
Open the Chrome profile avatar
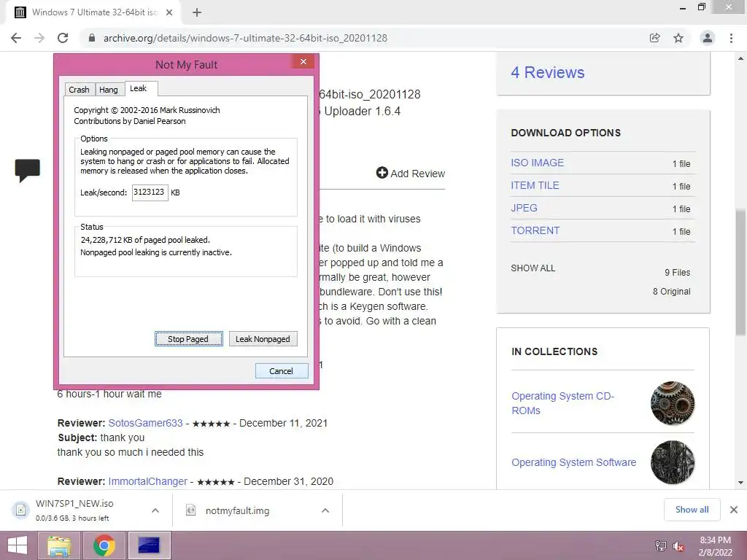708,38
